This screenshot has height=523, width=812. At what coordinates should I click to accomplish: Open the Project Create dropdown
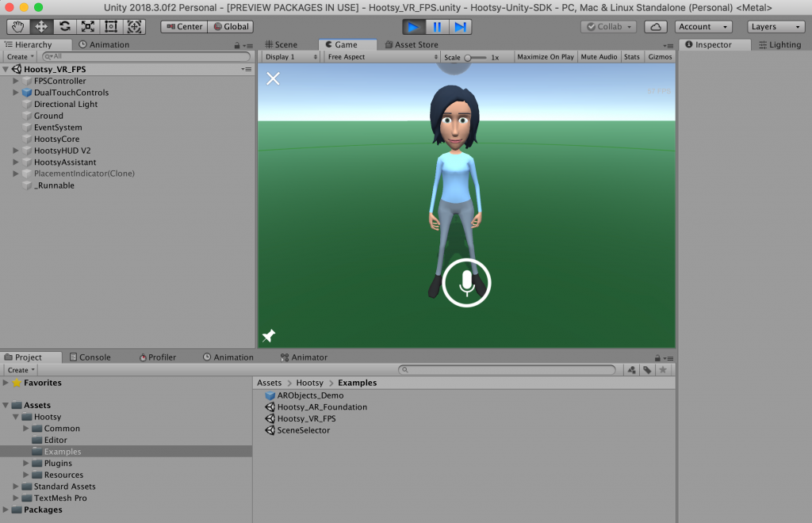[21, 370]
